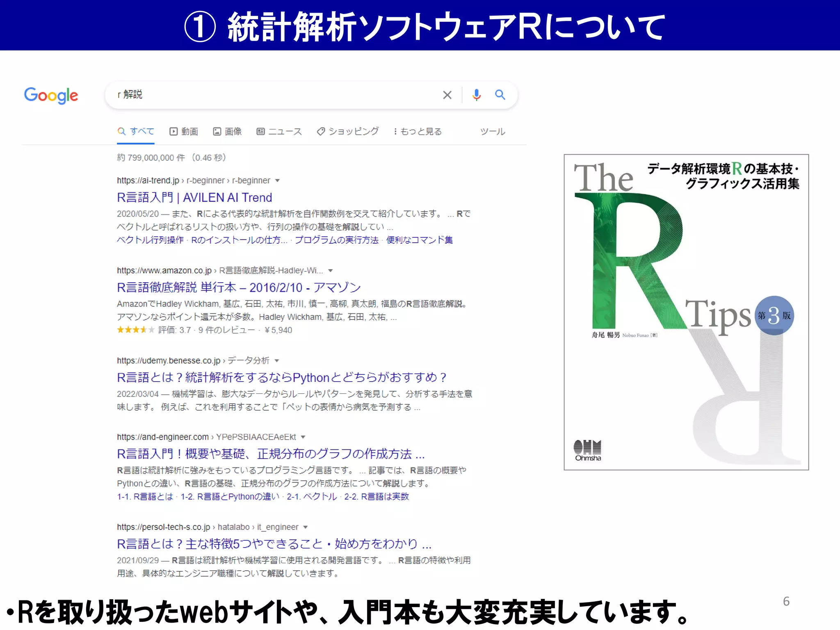The width and height of the screenshot is (840, 630).
Task: Click the '2-2. R言語は実数' sitelink
Action: [377, 497]
